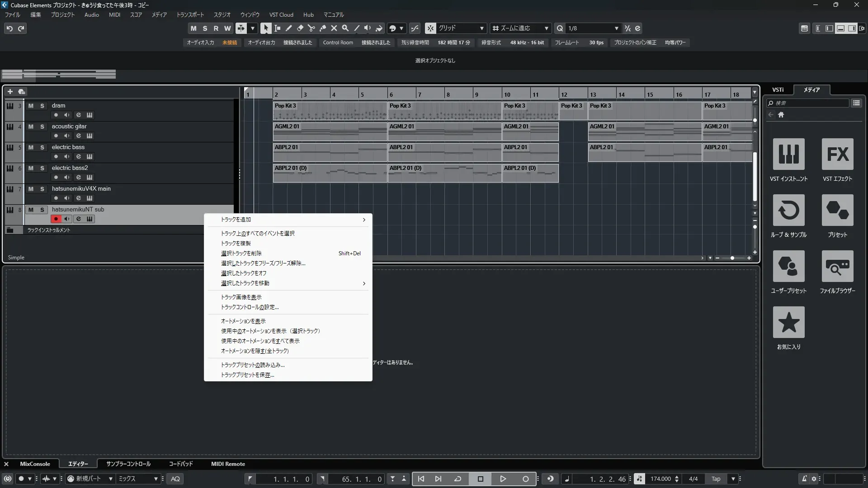Click the horizontal zoom slider handle
This screenshot has height=488, width=868.
coord(732,258)
